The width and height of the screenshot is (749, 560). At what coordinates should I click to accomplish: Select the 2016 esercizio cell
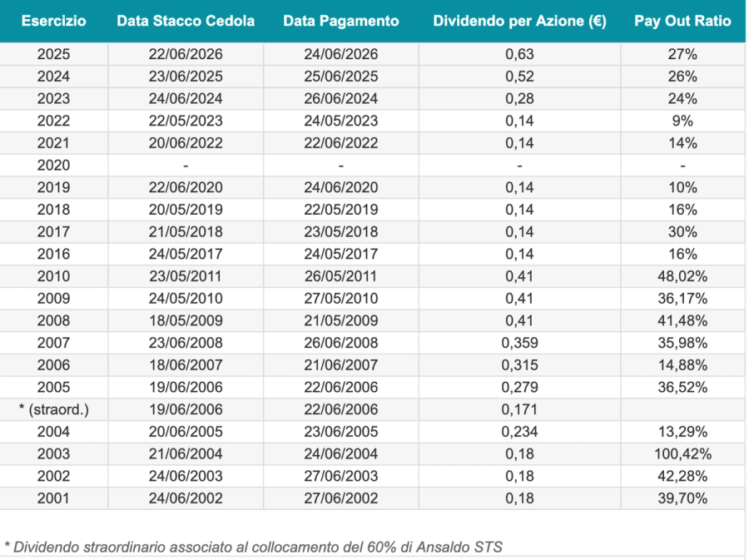coord(53,254)
